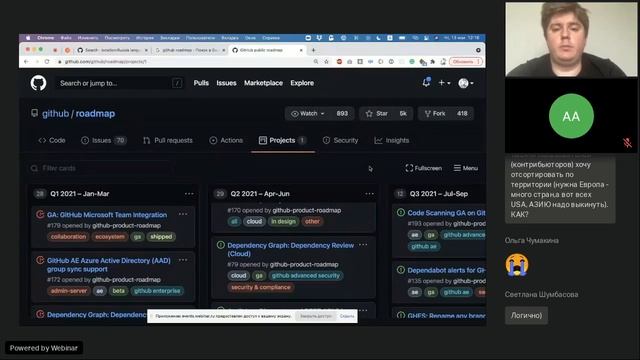Filter by the beta label
The height and width of the screenshot is (360, 640).
tap(118, 291)
